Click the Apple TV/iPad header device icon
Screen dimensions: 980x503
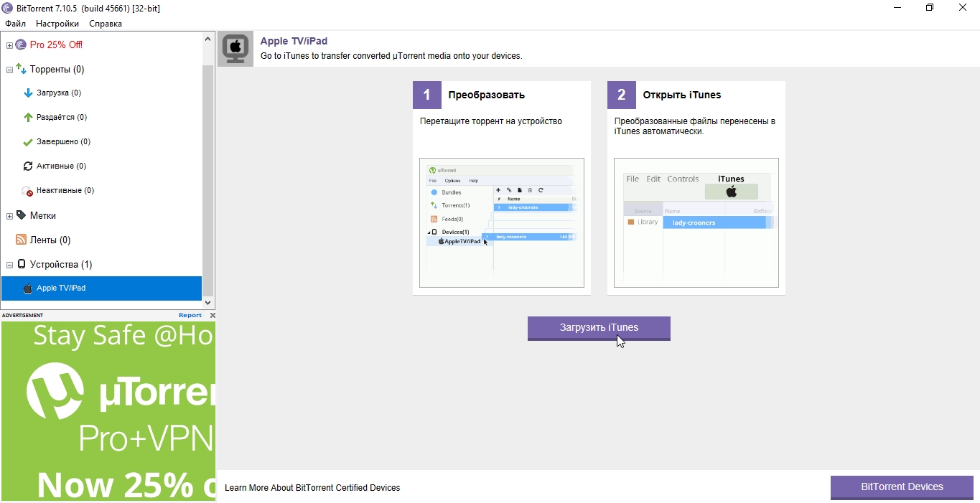(x=235, y=49)
